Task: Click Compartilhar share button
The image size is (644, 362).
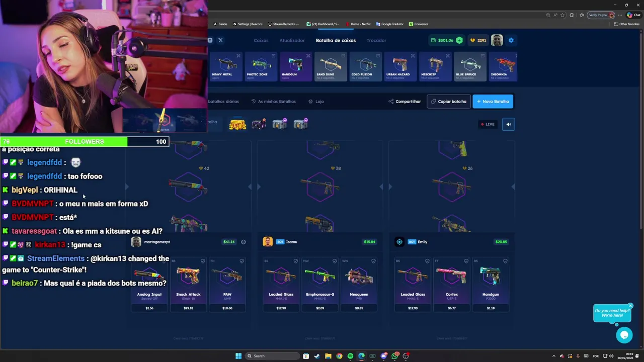Action: (405, 102)
